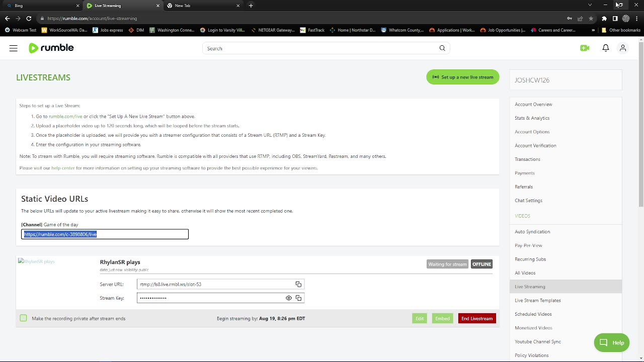Bookmark this page with star icon
This screenshot has height=362, width=644.
591,19
